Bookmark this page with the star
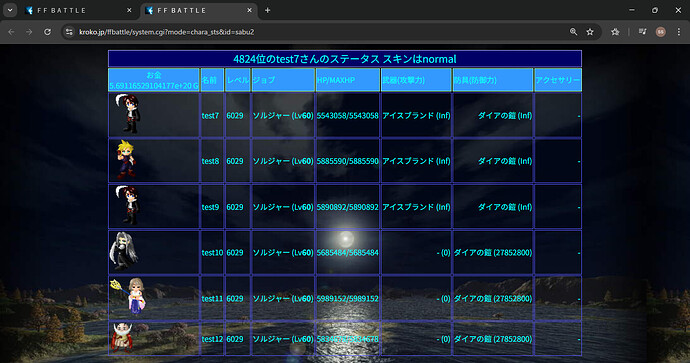The width and height of the screenshot is (690, 363). tap(590, 32)
